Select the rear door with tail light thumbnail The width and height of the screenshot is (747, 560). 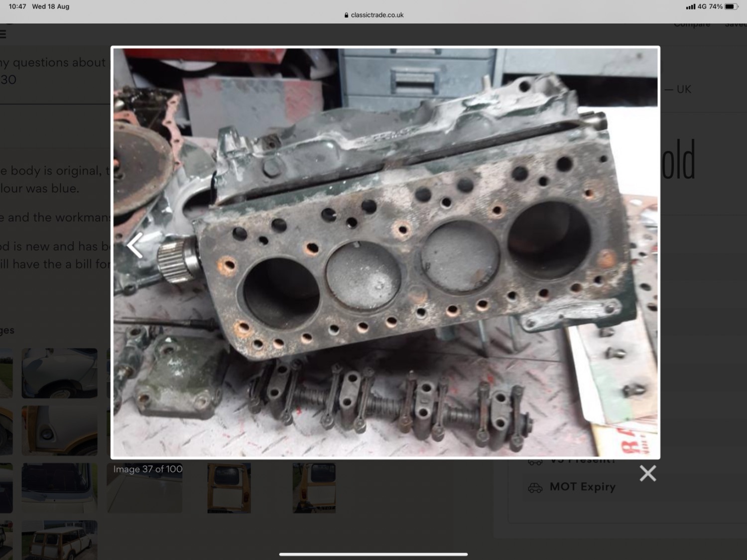pos(314,488)
